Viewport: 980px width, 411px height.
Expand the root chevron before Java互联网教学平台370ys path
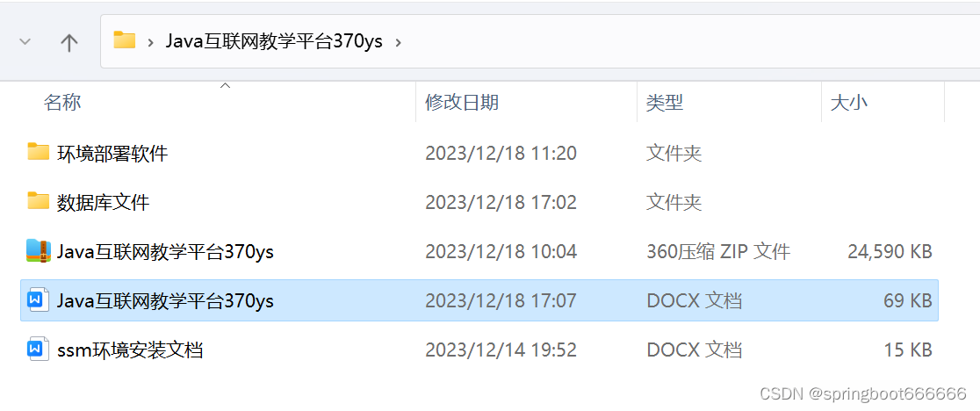151,42
